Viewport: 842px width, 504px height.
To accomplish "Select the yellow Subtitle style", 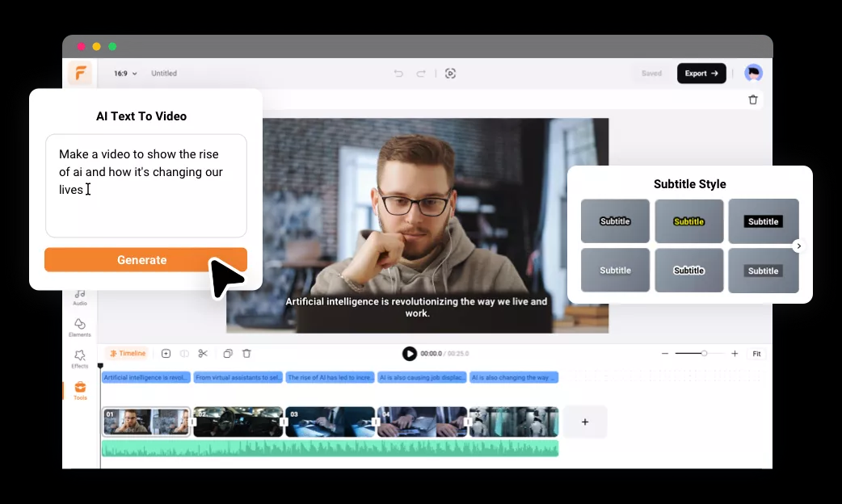I will pos(689,221).
